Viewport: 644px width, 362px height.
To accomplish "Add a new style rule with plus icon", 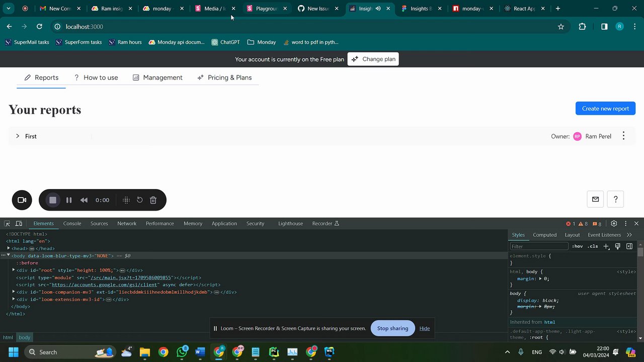I will [606, 246].
